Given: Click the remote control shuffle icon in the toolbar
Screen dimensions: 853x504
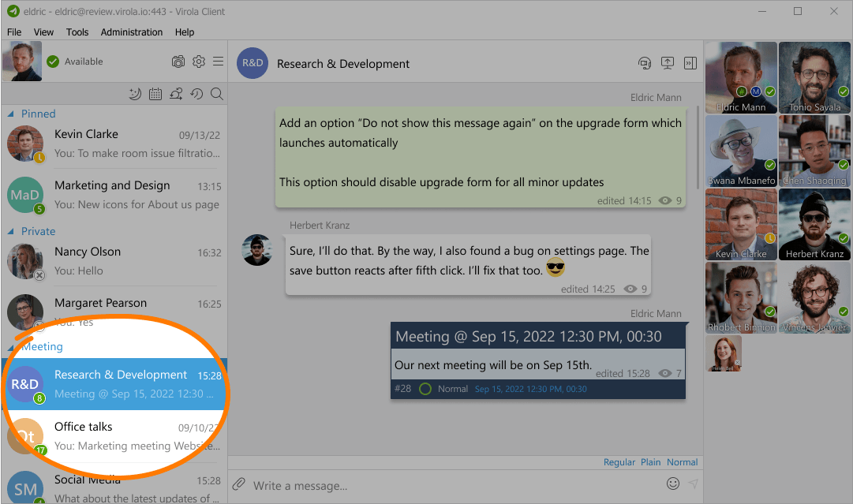Looking at the screenshot, I should coord(175,94).
